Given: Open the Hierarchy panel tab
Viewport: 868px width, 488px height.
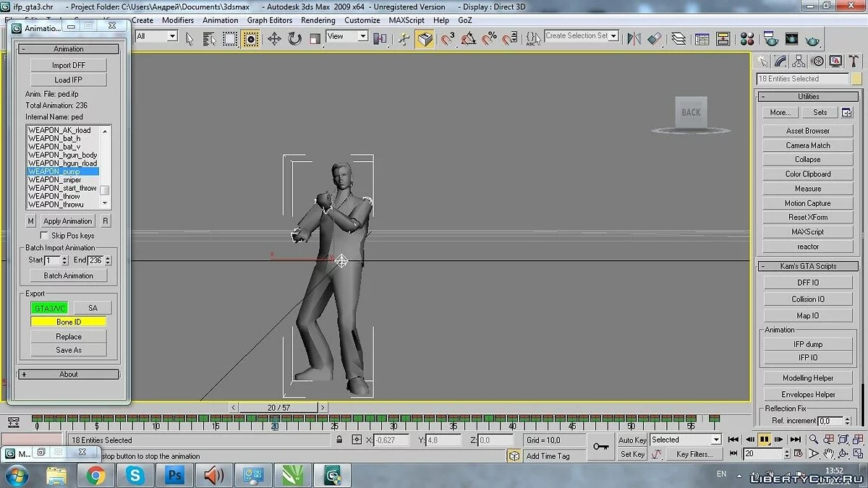Looking at the screenshot, I should pos(799,61).
